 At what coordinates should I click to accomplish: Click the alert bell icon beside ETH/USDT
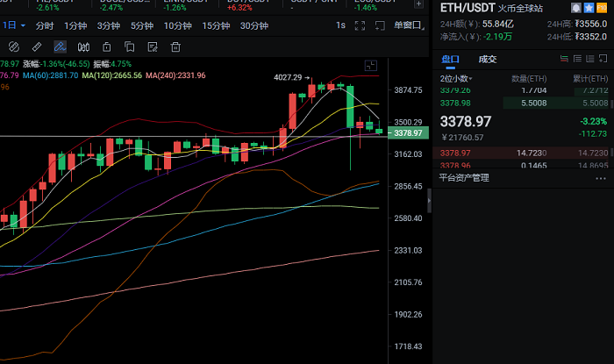click(576, 7)
